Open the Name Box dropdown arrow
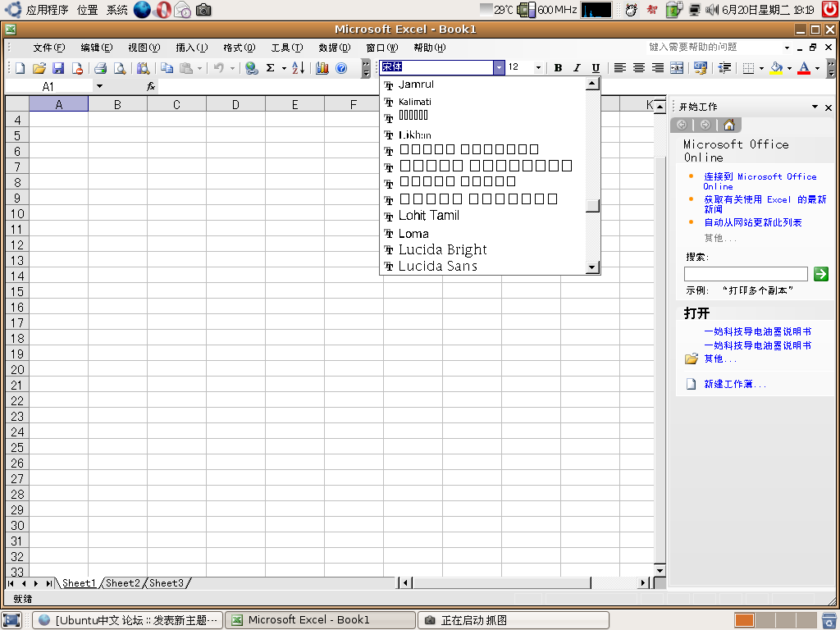 99,86
